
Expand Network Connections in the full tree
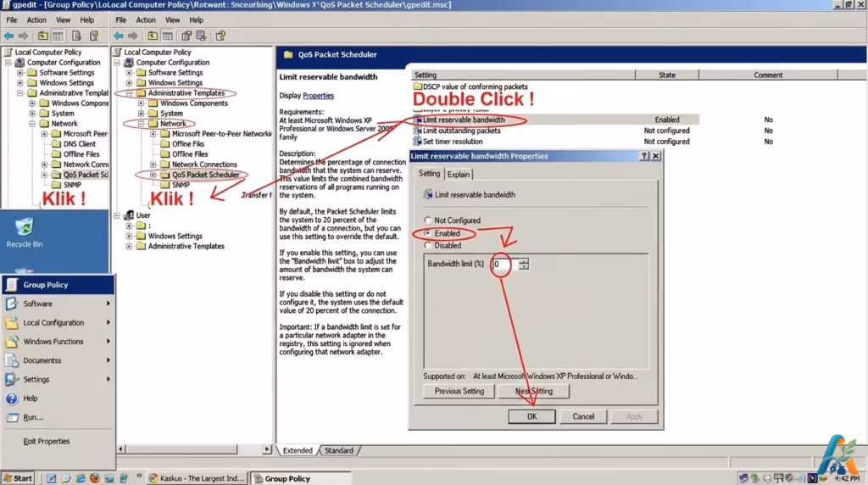(x=153, y=164)
